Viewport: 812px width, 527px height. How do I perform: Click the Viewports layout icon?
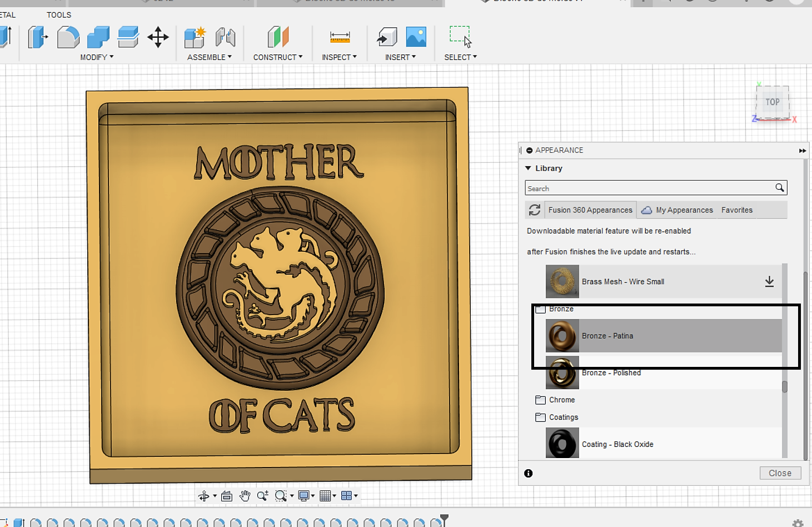pos(346,496)
